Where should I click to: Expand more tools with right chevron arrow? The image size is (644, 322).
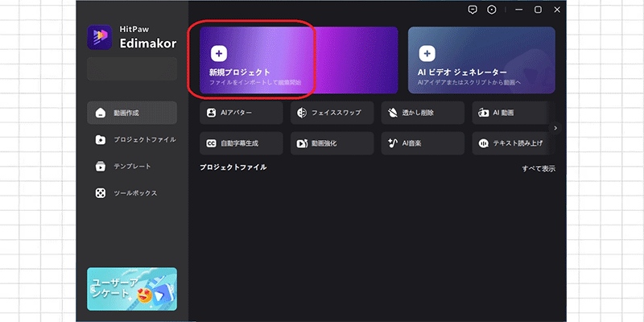(x=555, y=128)
